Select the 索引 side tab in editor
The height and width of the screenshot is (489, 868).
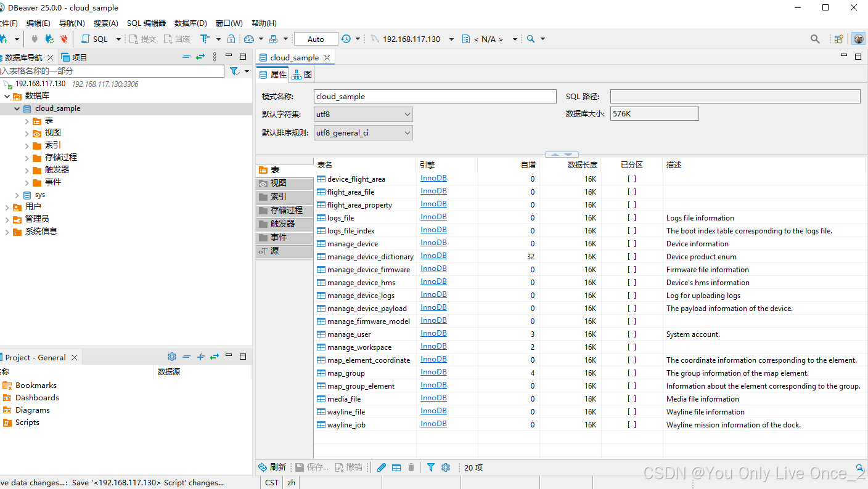285,197
